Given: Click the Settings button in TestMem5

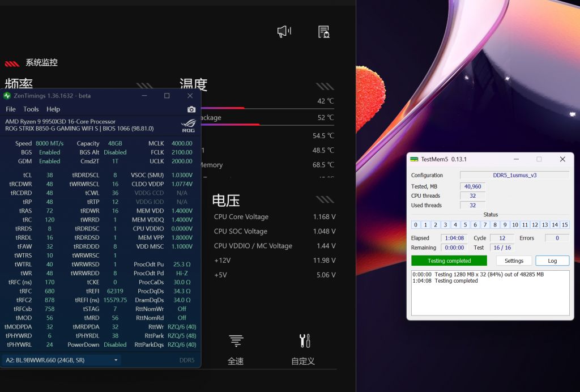Looking at the screenshot, I should 514,260.
